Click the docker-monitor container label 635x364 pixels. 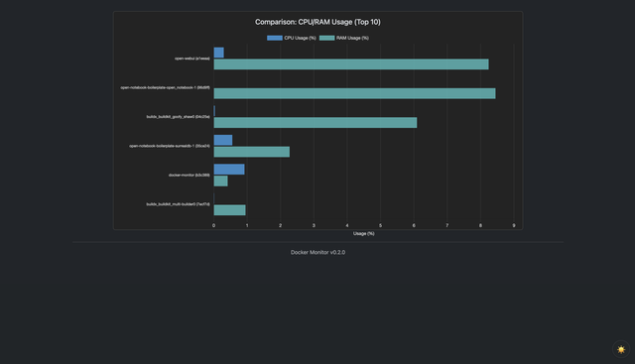point(190,175)
